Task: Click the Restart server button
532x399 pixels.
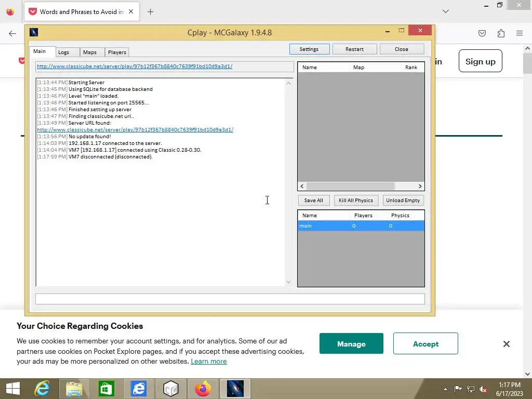Action: 354,49
